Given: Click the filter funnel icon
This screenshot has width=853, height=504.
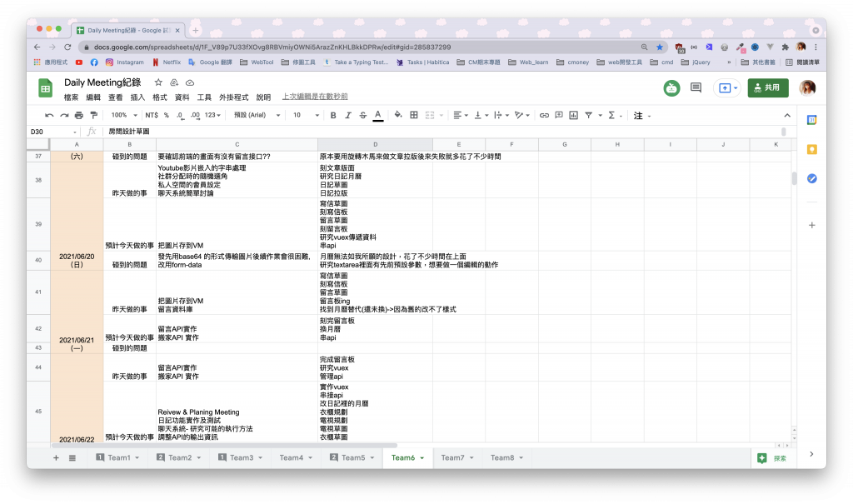Looking at the screenshot, I should pyautogui.click(x=589, y=116).
